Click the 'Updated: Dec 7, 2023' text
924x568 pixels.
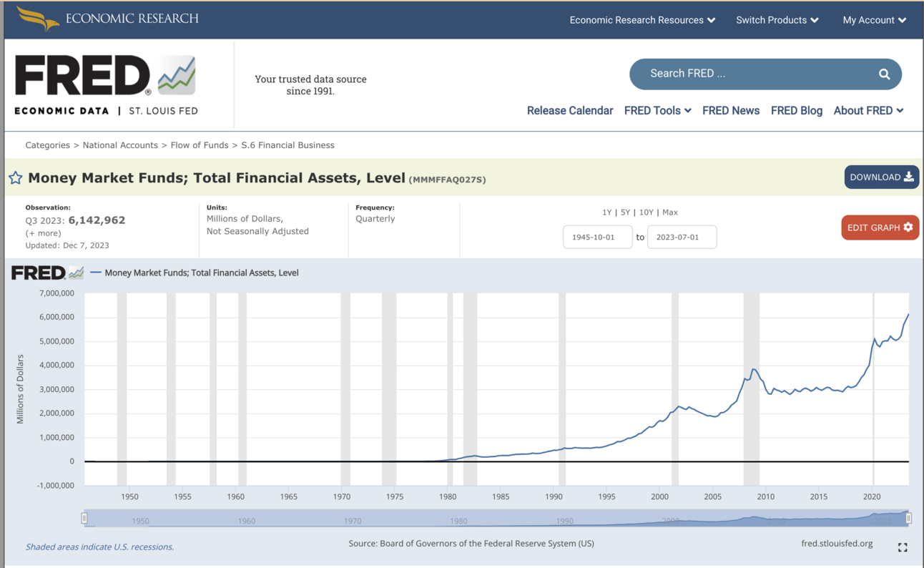(x=67, y=245)
